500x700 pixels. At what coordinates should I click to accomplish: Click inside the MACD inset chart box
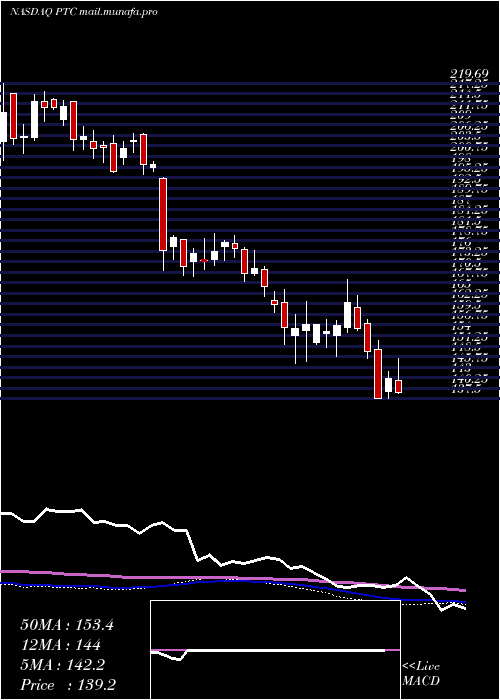275,650
